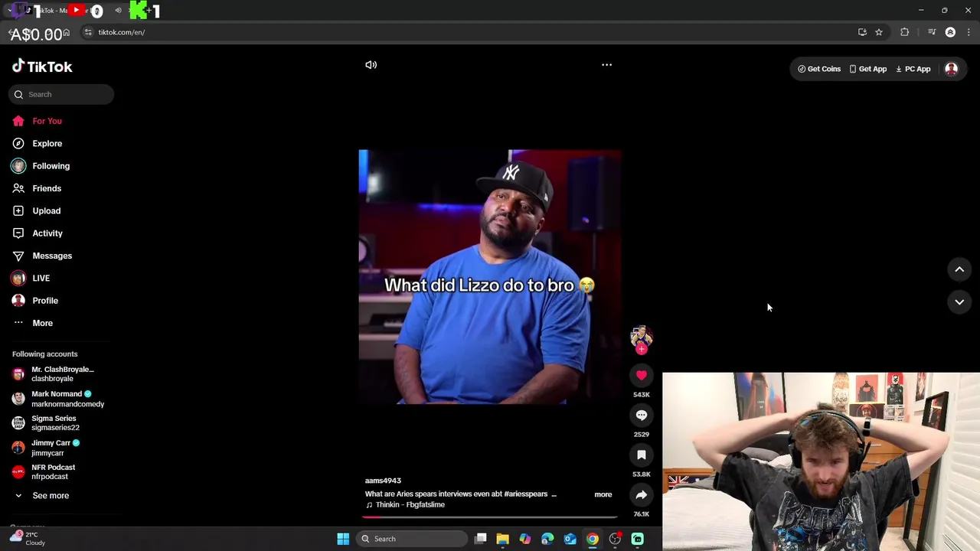Screen dimensions: 980x551
Task: Open NFR Podcast following account
Action: (44, 472)
